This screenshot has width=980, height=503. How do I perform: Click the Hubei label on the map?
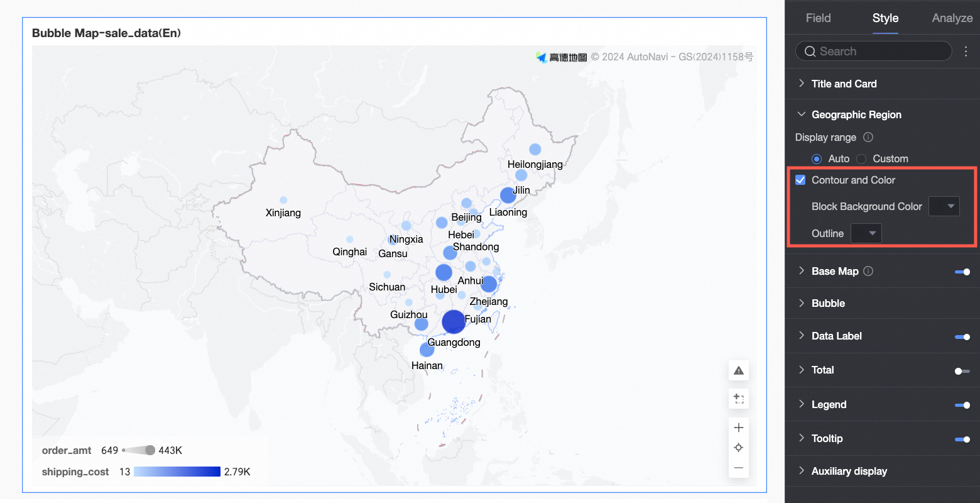(444, 289)
